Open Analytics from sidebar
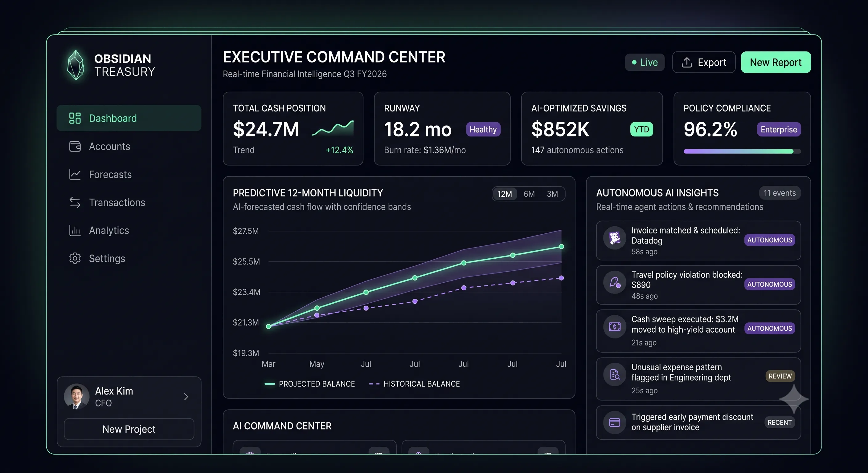 pyautogui.click(x=129, y=230)
